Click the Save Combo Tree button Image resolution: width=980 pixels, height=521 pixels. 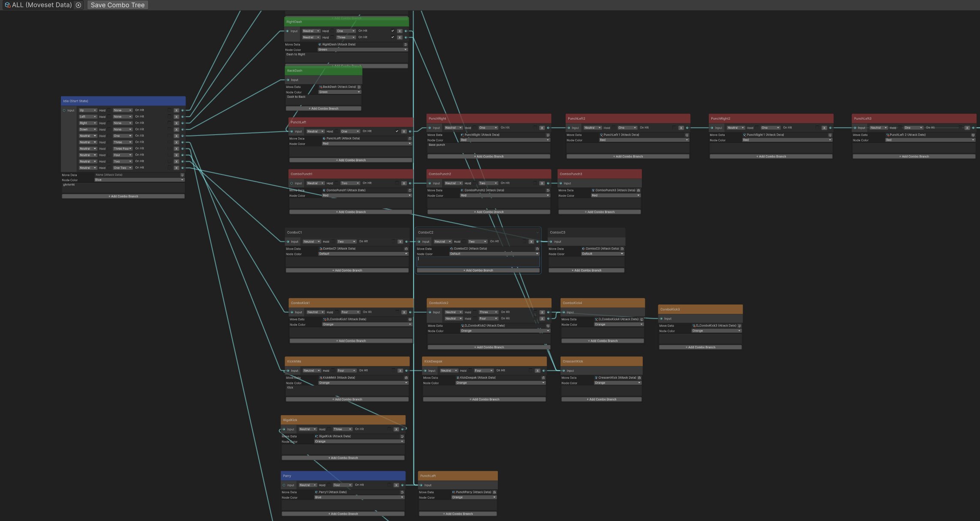tap(117, 5)
